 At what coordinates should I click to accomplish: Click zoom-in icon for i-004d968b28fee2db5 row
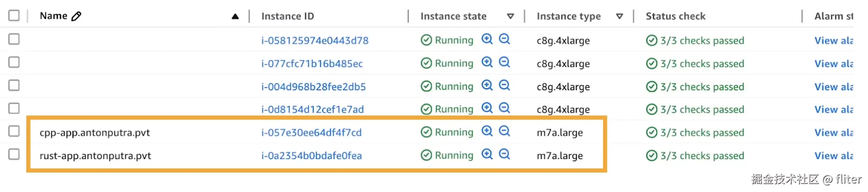(x=487, y=85)
